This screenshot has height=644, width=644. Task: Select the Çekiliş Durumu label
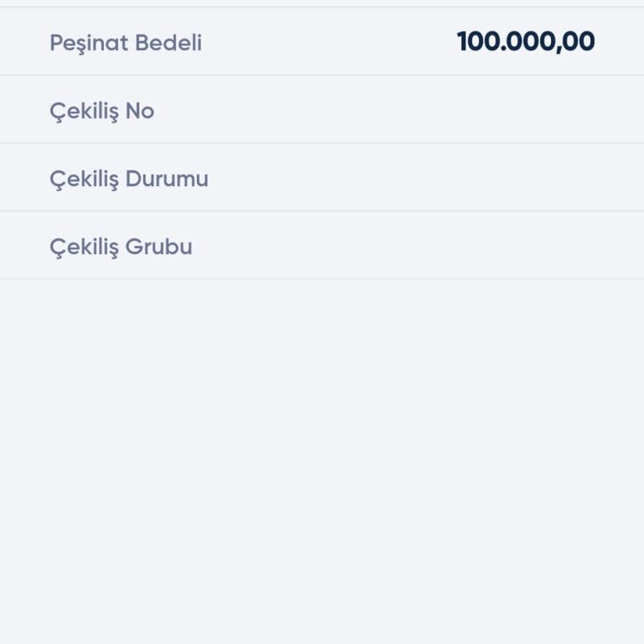tap(128, 179)
